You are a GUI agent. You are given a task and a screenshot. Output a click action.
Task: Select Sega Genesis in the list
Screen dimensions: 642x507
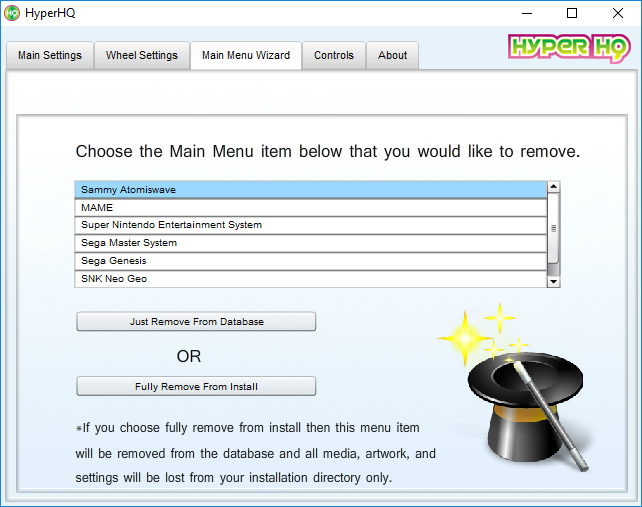pyautogui.click(x=311, y=261)
